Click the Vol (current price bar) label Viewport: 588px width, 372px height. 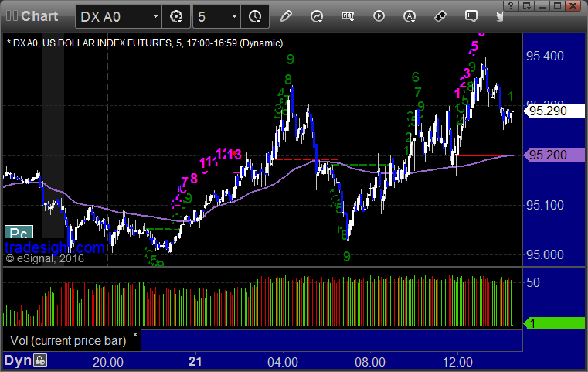pyautogui.click(x=68, y=341)
